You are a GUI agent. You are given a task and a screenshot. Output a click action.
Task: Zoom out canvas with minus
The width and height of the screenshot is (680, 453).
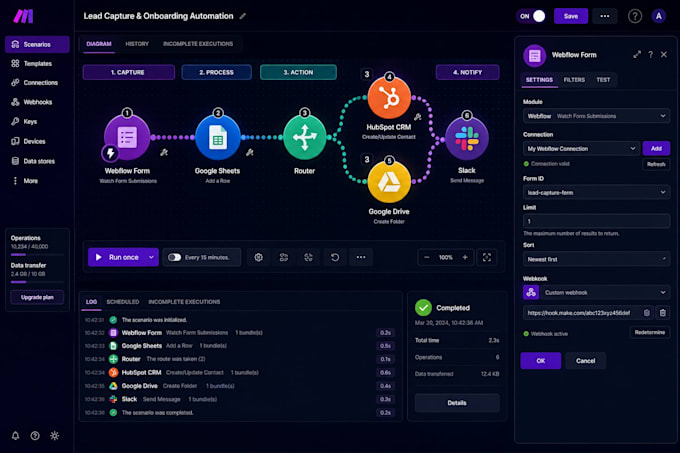426,257
